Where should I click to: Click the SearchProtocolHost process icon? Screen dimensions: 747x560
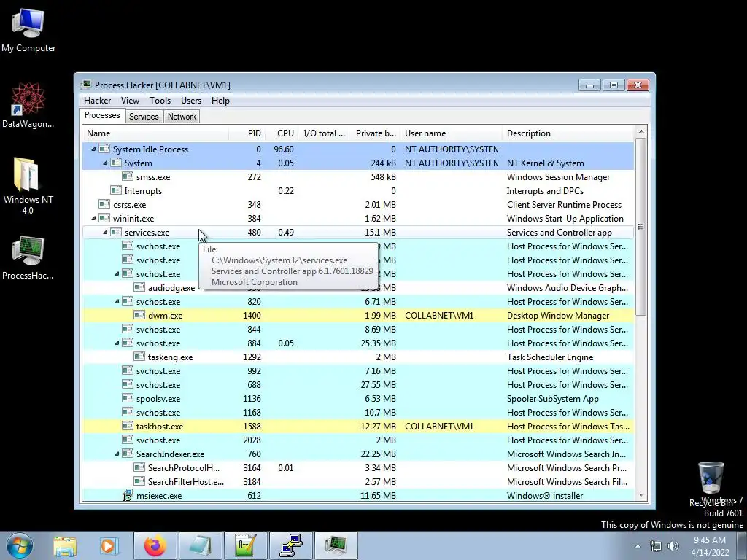tap(139, 467)
